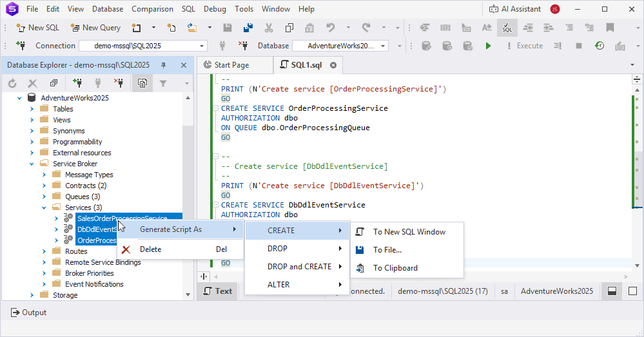Toggle the SQL formatting toolbar icon

click(x=507, y=28)
